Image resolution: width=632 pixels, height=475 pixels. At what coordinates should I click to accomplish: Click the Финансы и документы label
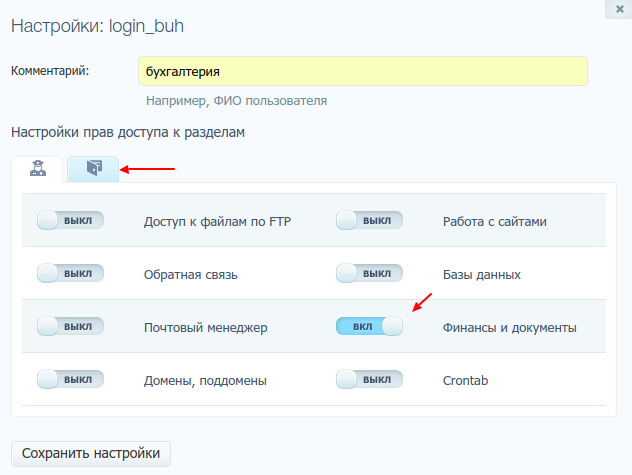pos(509,327)
